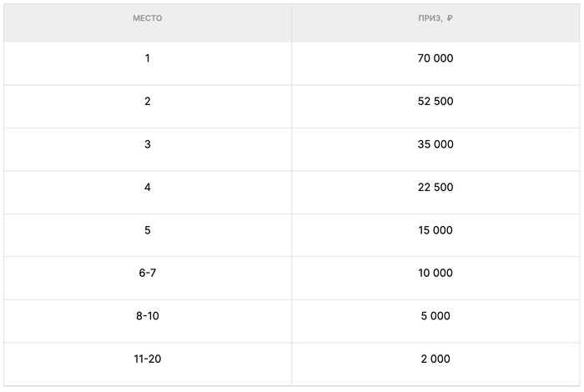Click the 8-10 place range cell

pyautogui.click(x=148, y=316)
